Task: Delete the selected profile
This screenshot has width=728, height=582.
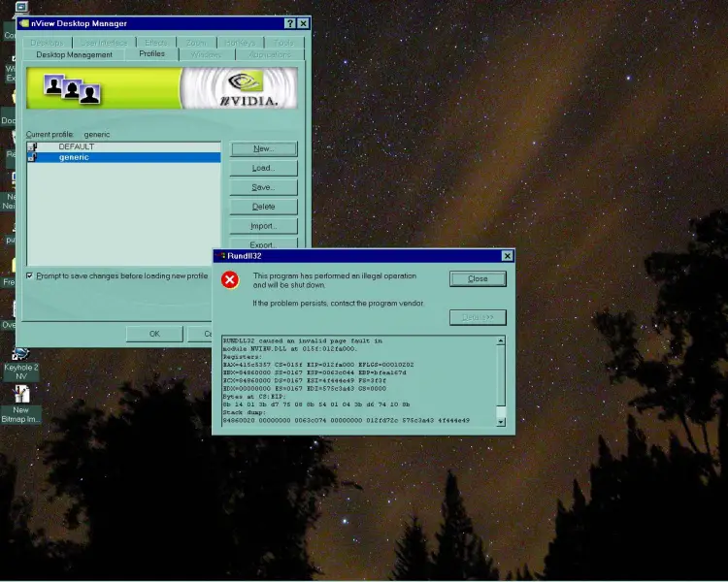Action: [264, 207]
